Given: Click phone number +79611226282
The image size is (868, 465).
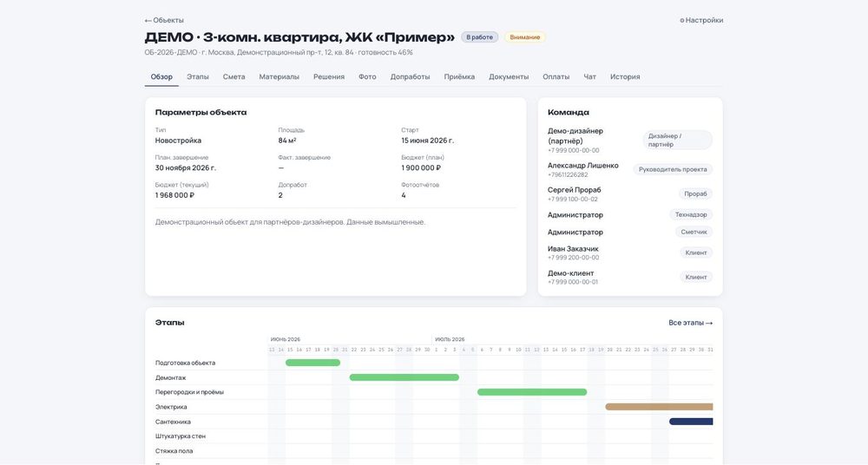Looking at the screenshot, I should [x=568, y=175].
